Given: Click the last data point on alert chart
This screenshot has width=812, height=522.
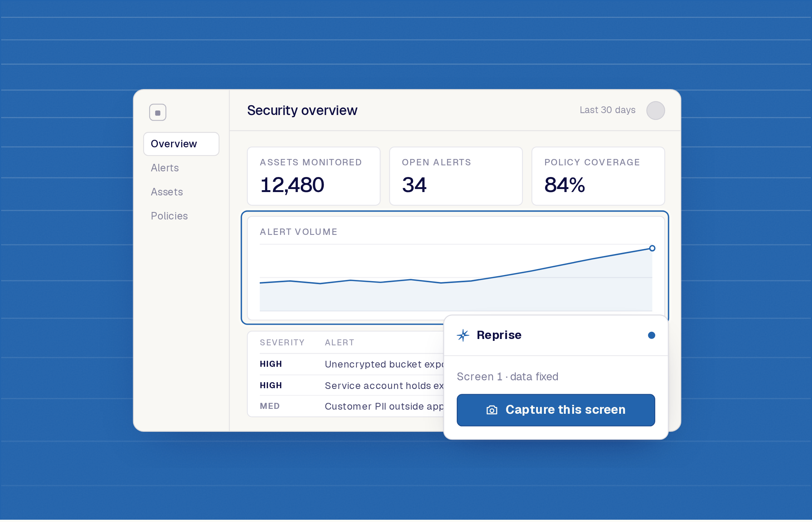Looking at the screenshot, I should tap(652, 248).
